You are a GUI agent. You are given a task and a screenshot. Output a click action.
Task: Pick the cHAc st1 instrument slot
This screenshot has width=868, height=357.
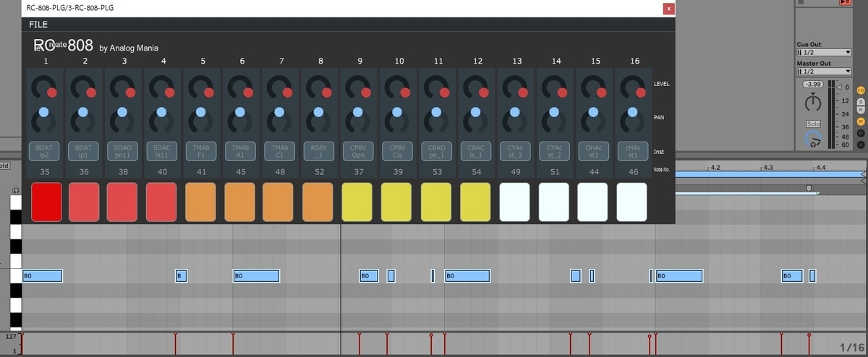[x=633, y=150]
